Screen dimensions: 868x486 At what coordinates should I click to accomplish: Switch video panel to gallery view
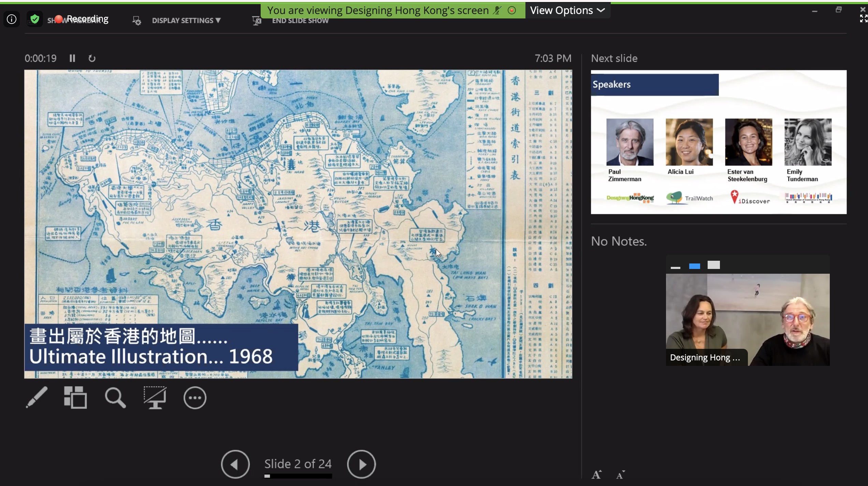pos(713,265)
